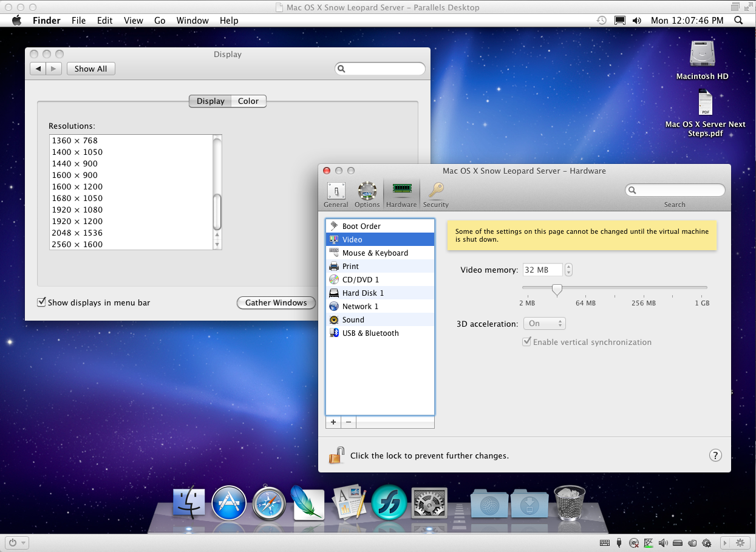The height and width of the screenshot is (552, 756).
Task: Open the 3D acceleration dropdown
Action: [x=544, y=324]
